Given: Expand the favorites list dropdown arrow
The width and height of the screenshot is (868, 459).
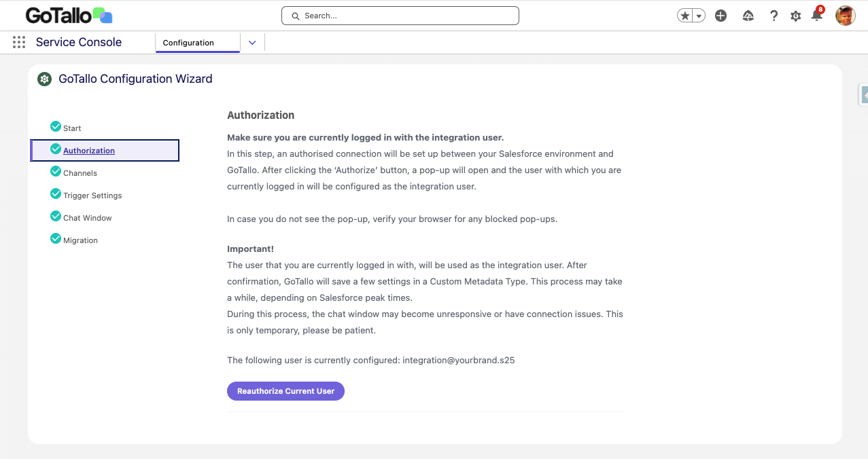Looking at the screenshot, I should pyautogui.click(x=699, y=16).
